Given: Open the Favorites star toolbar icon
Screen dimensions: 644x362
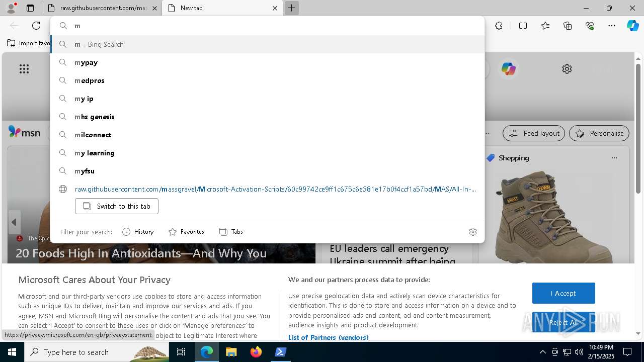Looking at the screenshot, I should [545, 26].
